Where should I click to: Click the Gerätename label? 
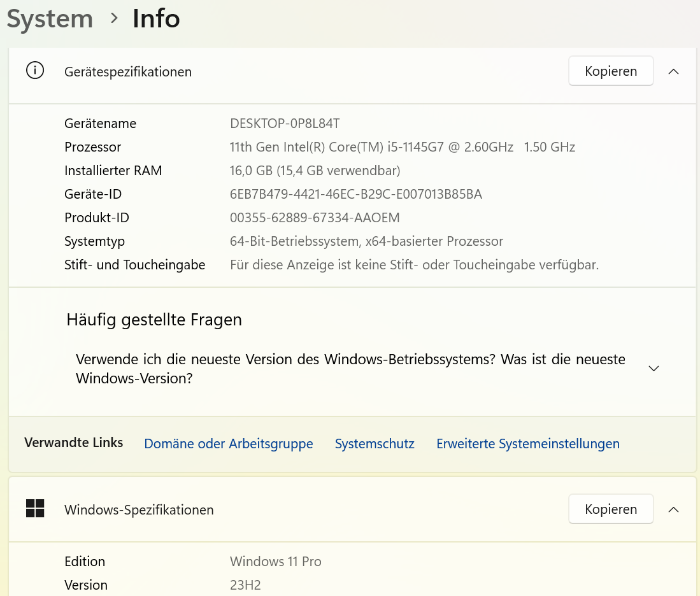pos(101,124)
